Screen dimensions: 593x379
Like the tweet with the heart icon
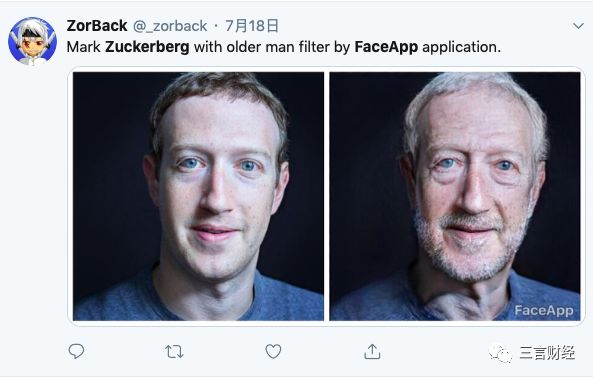tap(273, 351)
